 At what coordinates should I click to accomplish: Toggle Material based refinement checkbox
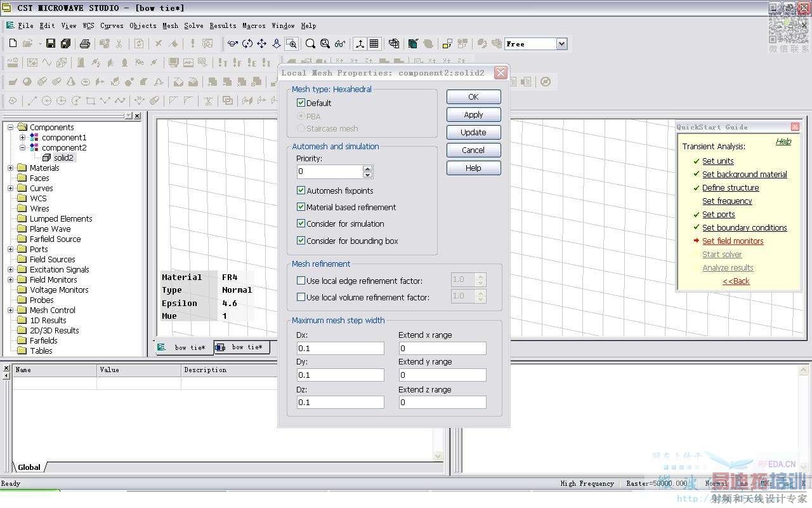coord(301,207)
